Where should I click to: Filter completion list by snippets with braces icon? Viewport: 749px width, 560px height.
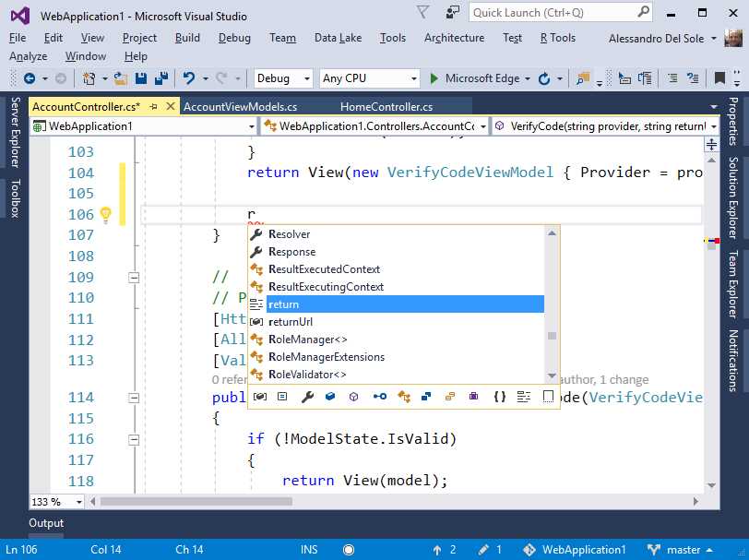click(499, 396)
